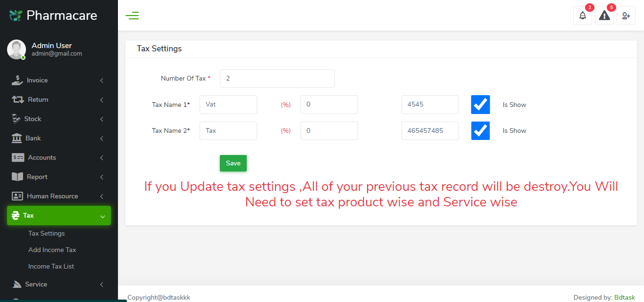Select the add user icon in header
Viewport: 644px width, 302px height.
tap(626, 16)
